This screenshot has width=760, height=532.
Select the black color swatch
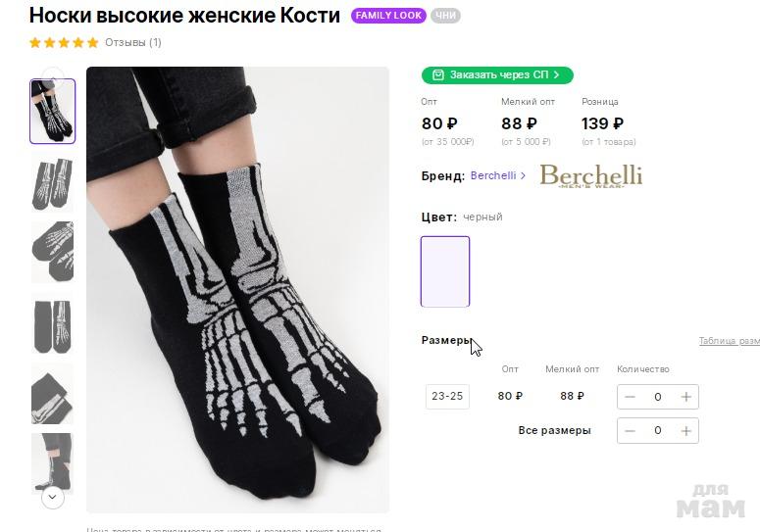445,271
